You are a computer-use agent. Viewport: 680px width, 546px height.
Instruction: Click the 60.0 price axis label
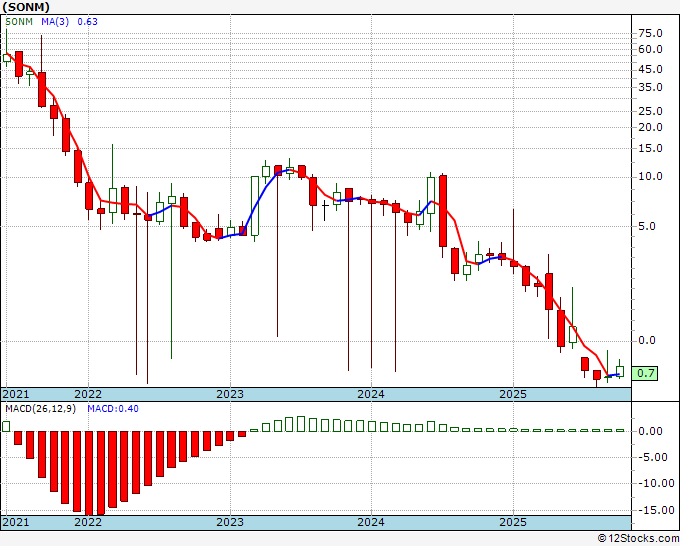point(650,49)
